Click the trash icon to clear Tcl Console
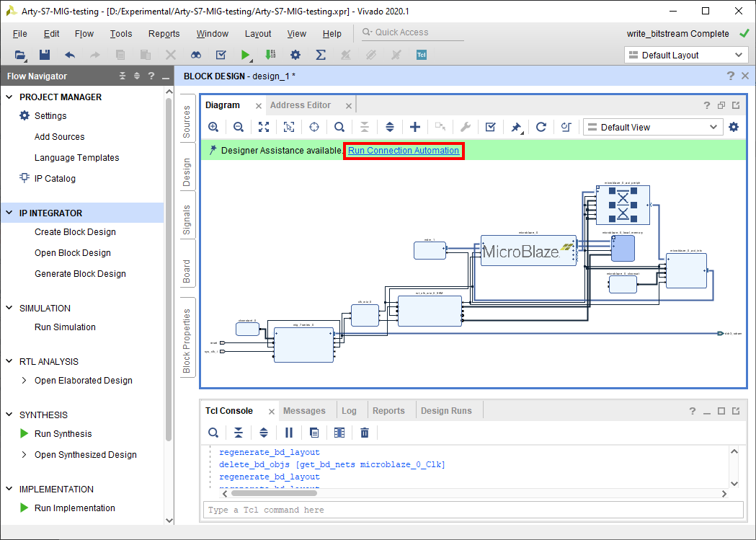This screenshot has width=756, height=540. pyautogui.click(x=365, y=433)
